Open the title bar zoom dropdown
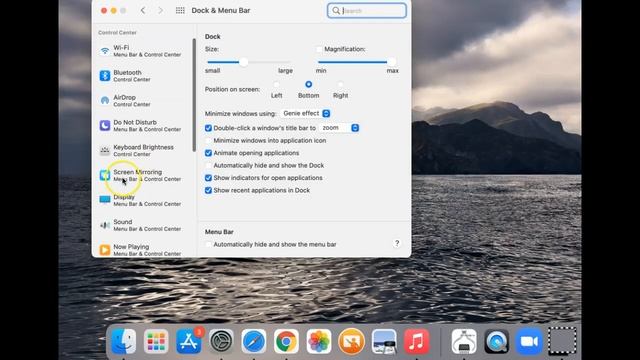 [339, 128]
